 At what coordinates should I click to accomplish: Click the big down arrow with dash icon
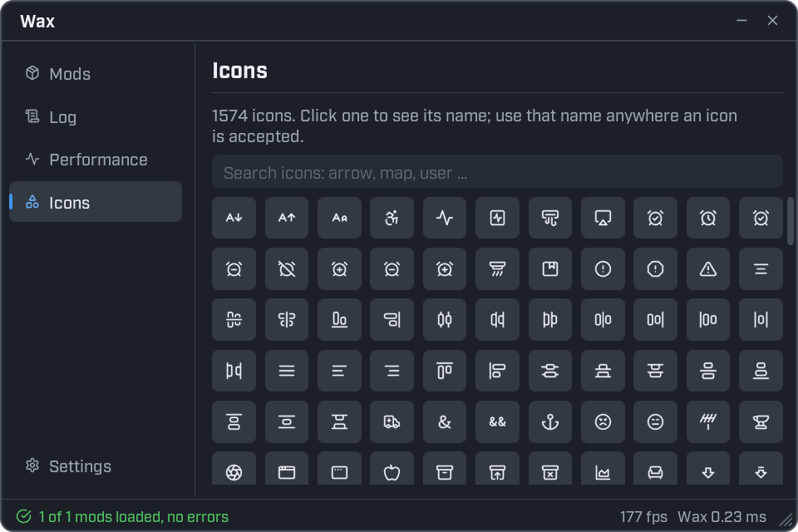click(x=761, y=468)
